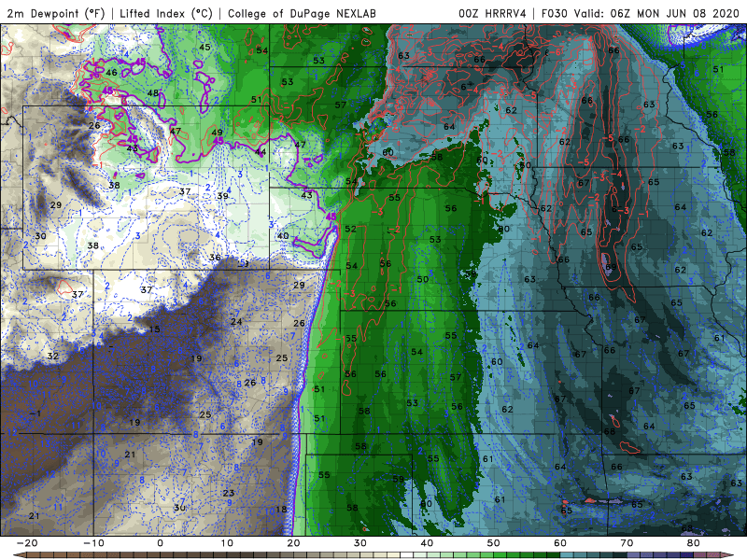Click the 'Lifted Index (°C)' header label

[166, 13]
